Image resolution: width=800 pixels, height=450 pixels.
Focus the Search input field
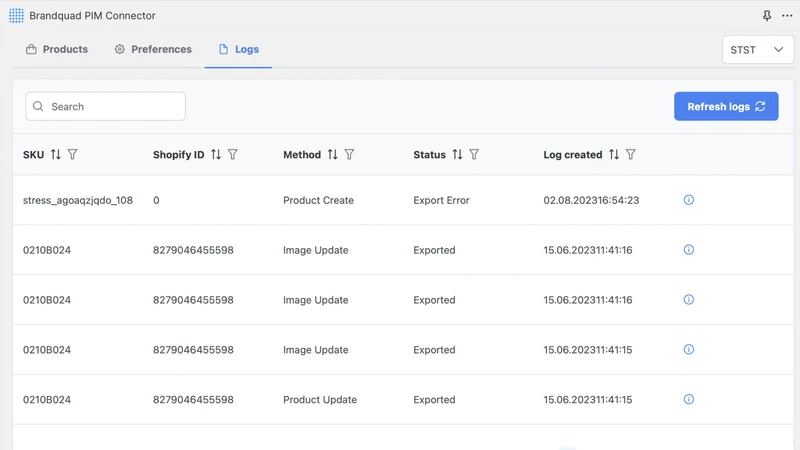(x=106, y=107)
